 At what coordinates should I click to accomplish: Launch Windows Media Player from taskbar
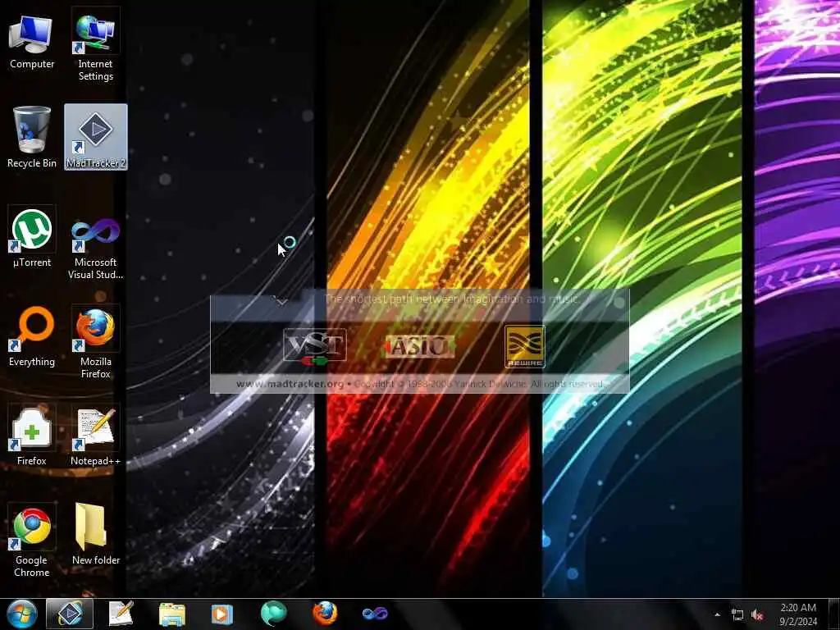tap(221, 614)
